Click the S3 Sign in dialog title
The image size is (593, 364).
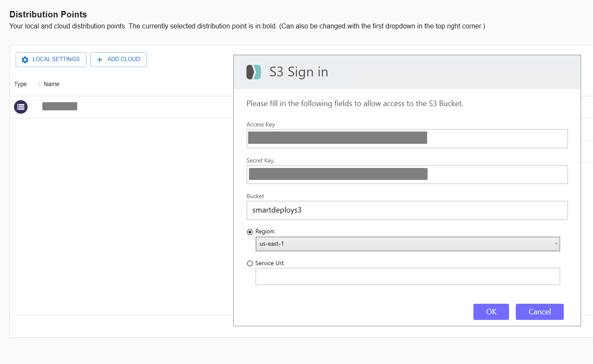tap(299, 72)
